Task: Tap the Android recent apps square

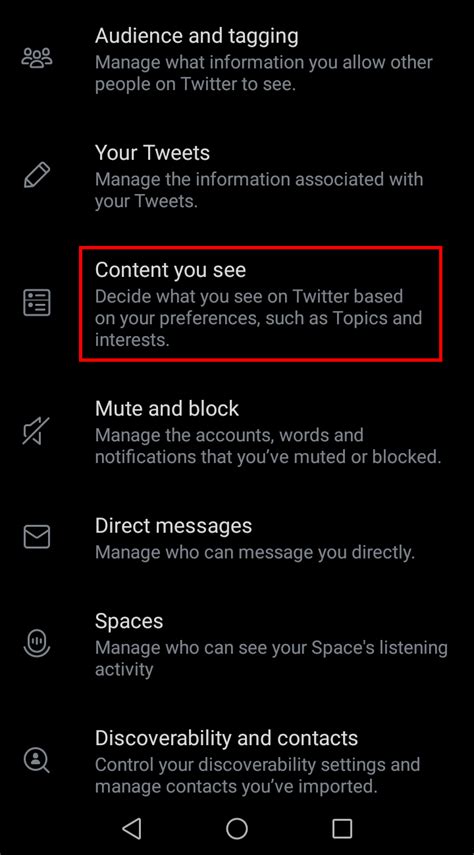Action: 342,828
